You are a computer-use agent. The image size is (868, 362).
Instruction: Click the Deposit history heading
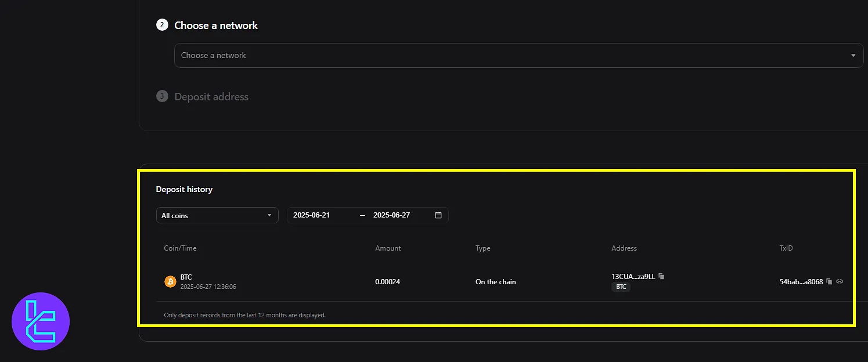184,189
